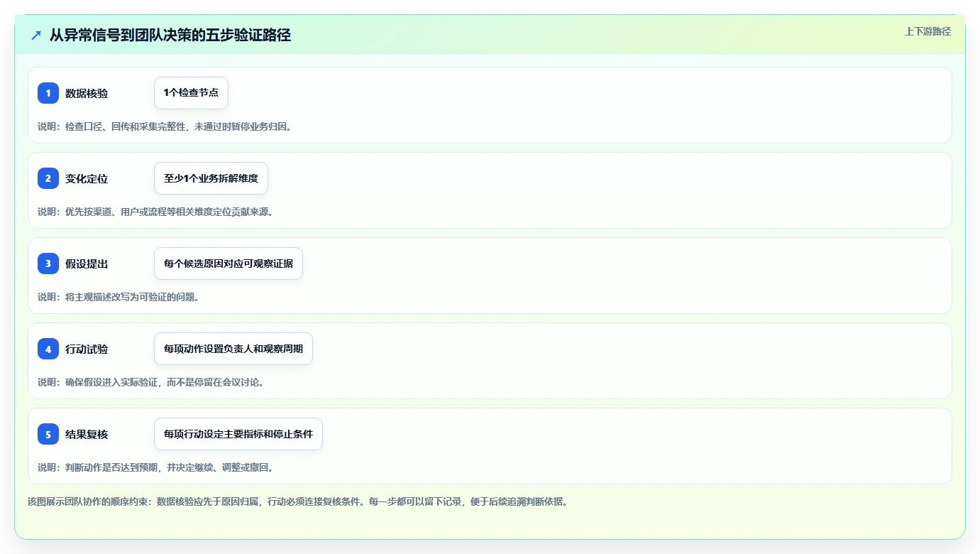Viewport: 980px width, 554px height.
Task: Click the footer note starting 该图展示团队协作的顺序约束
Action: pyautogui.click(x=297, y=501)
